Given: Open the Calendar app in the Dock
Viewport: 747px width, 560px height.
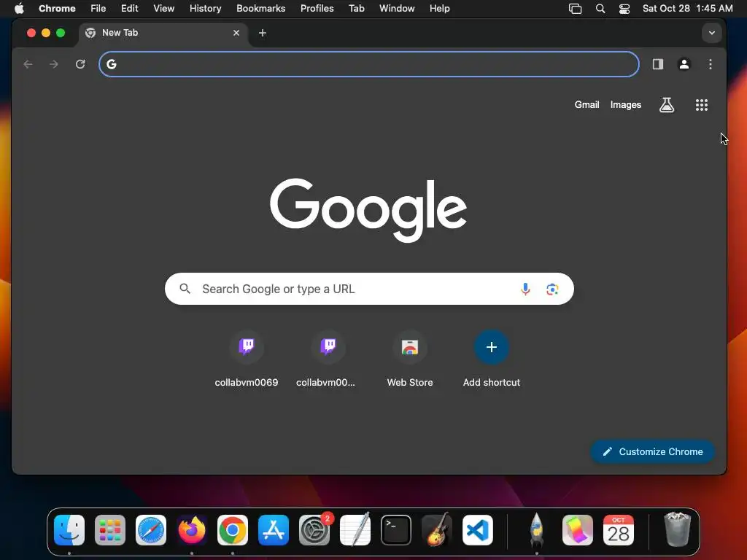Looking at the screenshot, I should [619, 530].
